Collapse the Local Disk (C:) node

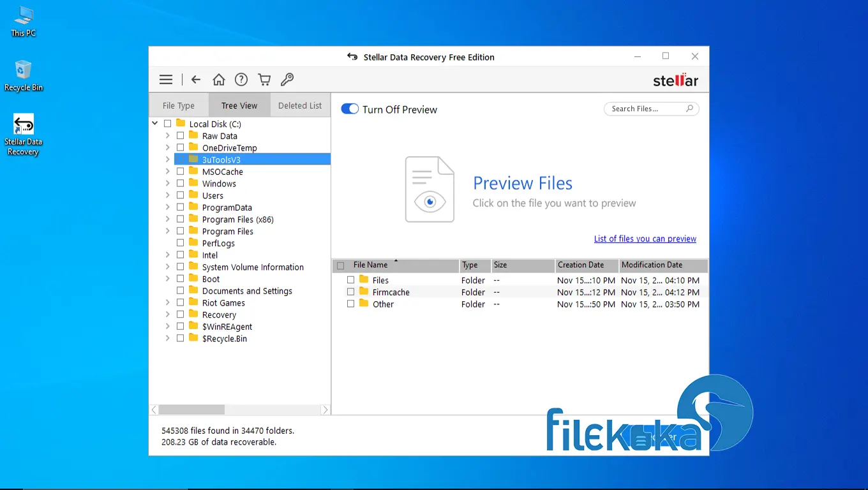click(155, 124)
